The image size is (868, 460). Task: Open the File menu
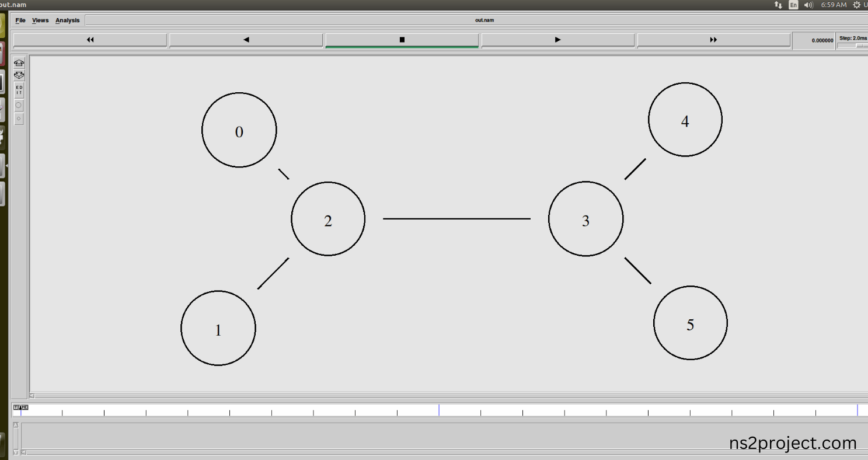point(20,20)
